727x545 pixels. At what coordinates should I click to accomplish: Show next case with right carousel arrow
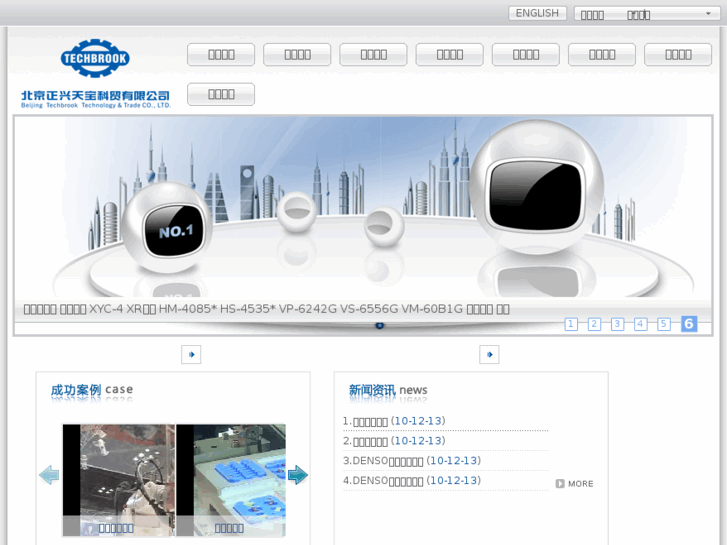click(298, 475)
